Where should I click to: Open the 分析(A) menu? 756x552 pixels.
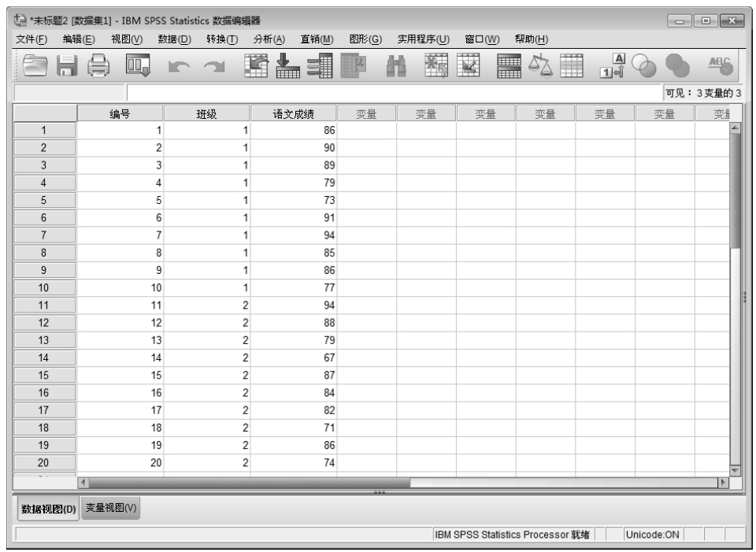coord(269,39)
